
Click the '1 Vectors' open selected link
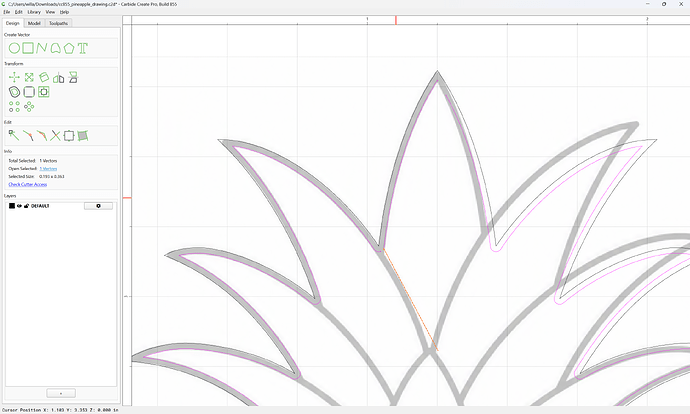tap(48, 169)
